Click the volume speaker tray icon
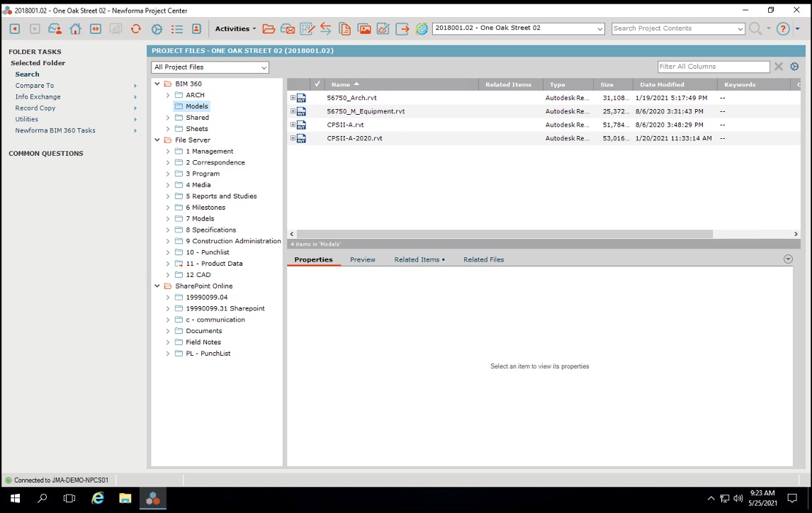 click(738, 499)
